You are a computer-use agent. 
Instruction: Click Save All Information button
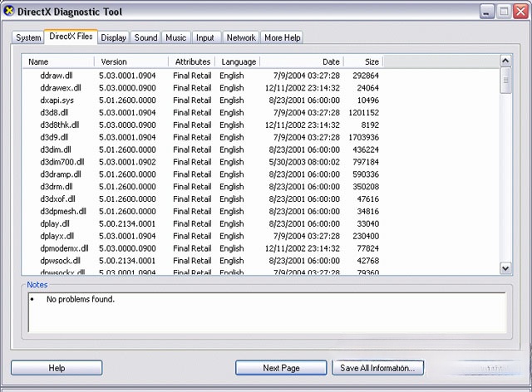[377, 368]
